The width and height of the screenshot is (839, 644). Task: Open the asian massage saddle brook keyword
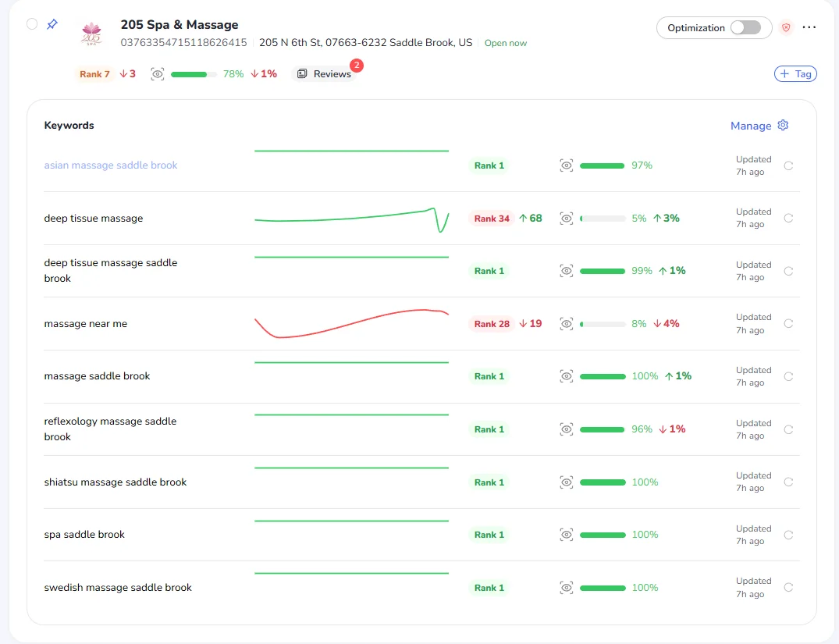point(111,165)
